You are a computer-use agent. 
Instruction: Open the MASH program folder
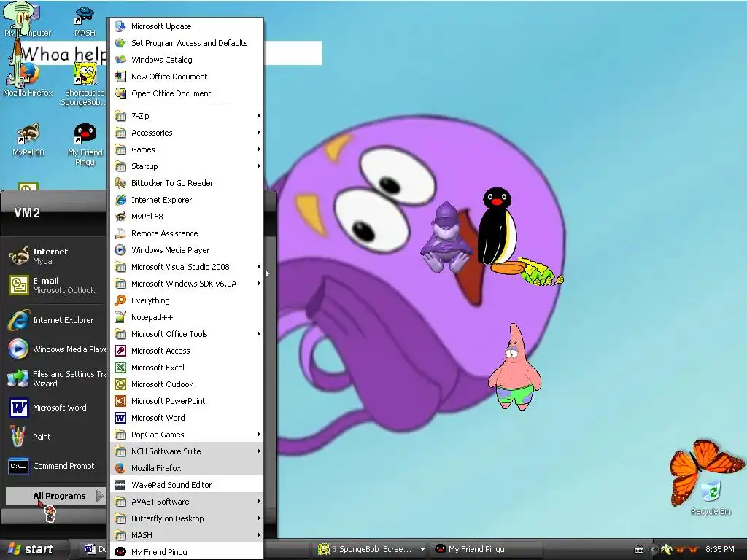point(187,535)
